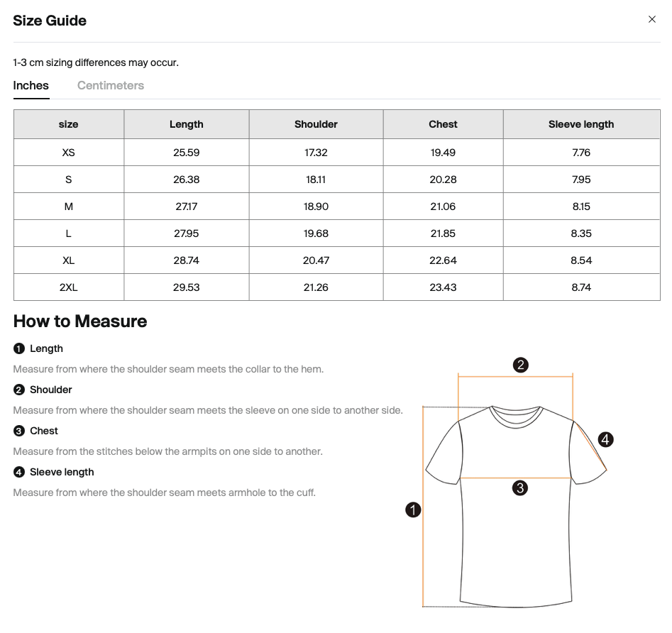Viewport: 672px width, 633px height.
Task: Click the number 4 sleeve marker on diagram
Action: point(605,440)
